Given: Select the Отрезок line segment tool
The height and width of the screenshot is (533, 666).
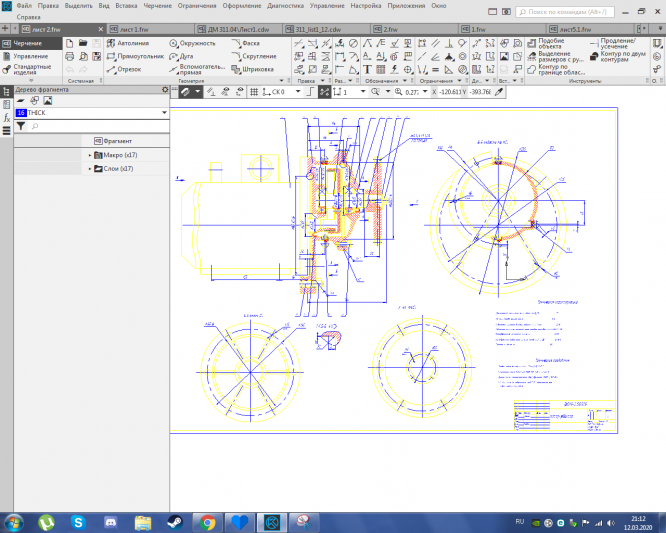Looking at the screenshot, I should click(x=126, y=70).
